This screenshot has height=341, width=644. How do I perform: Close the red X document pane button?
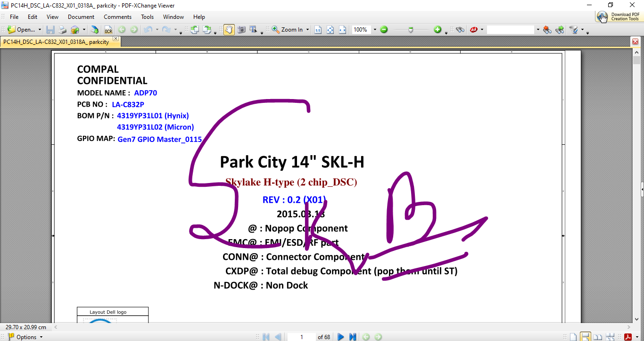pos(636,42)
